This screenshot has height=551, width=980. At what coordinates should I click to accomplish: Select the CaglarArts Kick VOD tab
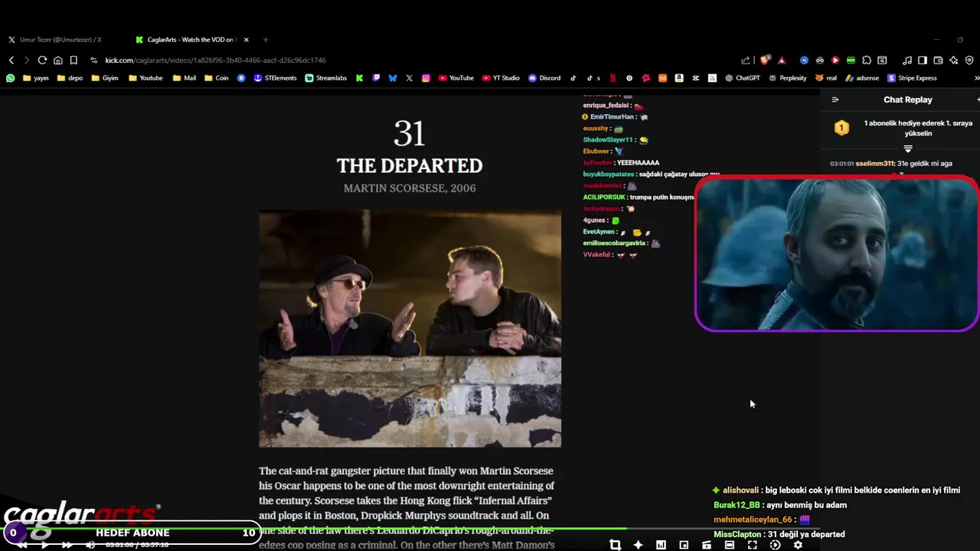186,40
